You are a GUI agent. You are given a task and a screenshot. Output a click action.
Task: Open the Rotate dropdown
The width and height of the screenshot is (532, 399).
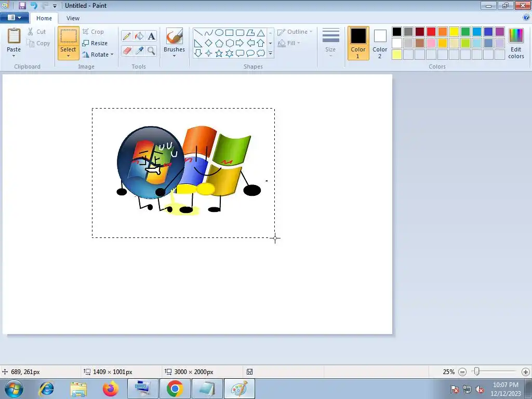pyautogui.click(x=97, y=54)
